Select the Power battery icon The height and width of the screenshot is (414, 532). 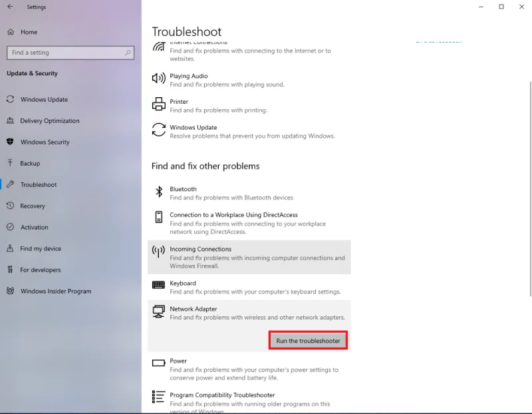(159, 362)
